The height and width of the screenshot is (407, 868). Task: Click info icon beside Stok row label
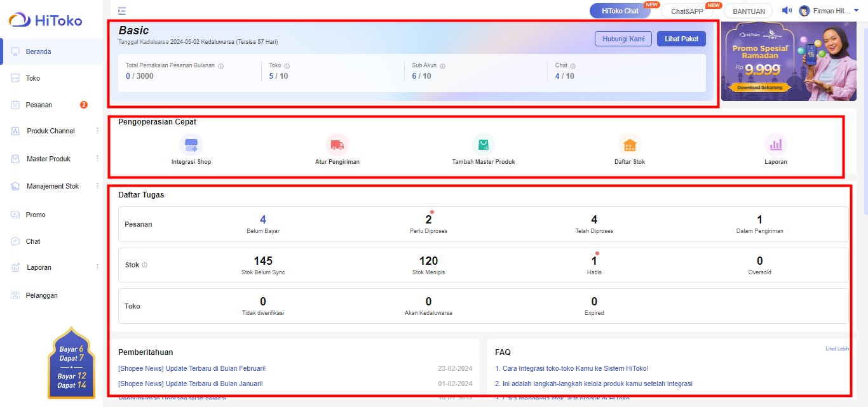[x=145, y=265]
